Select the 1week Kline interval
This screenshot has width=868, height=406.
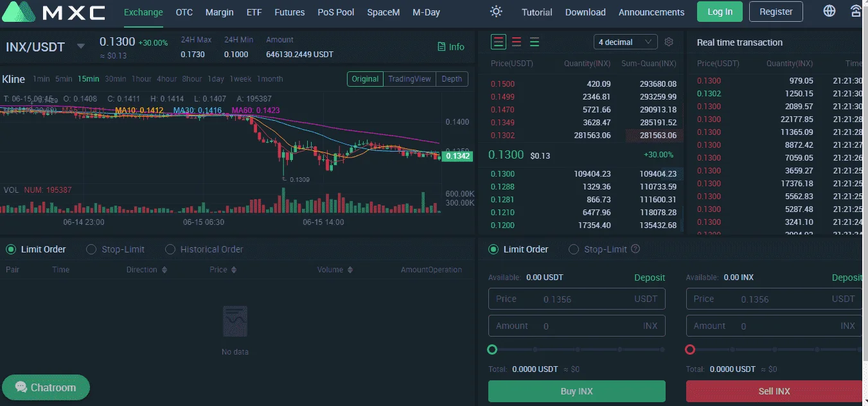tap(240, 79)
